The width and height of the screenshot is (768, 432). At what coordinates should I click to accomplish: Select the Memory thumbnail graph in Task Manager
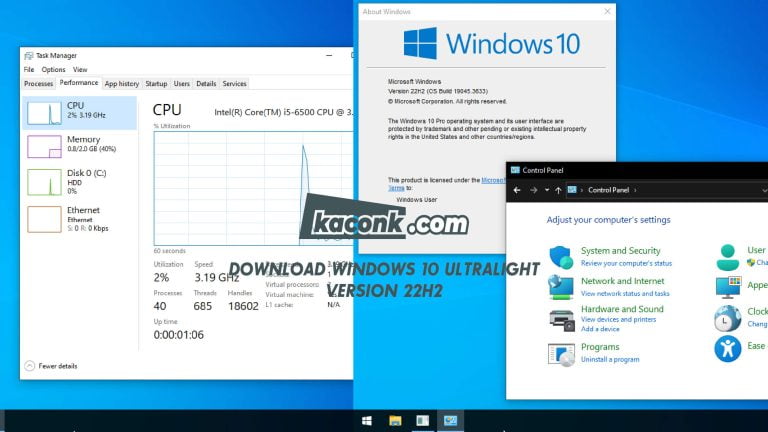pyautogui.click(x=44, y=146)
